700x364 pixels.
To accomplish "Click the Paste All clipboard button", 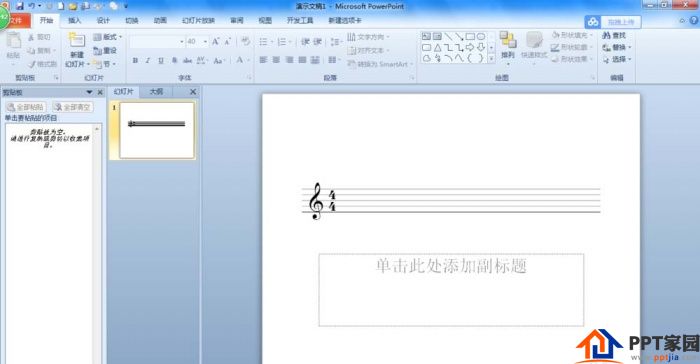I will coord(26,107).
